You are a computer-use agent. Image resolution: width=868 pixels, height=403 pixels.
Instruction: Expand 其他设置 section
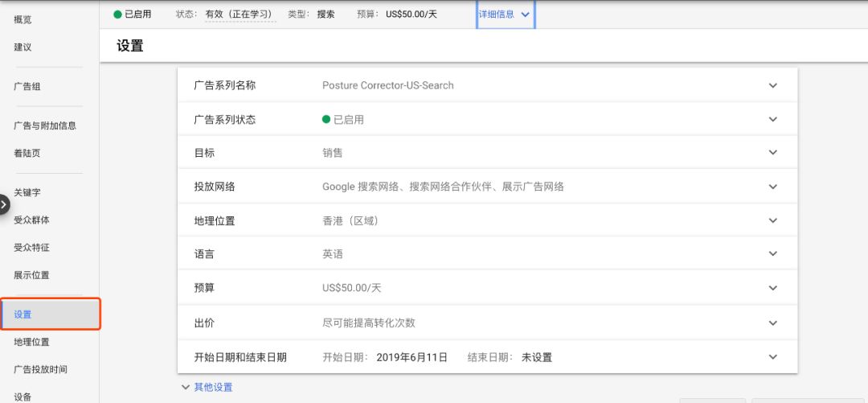[x=207, y=387]
